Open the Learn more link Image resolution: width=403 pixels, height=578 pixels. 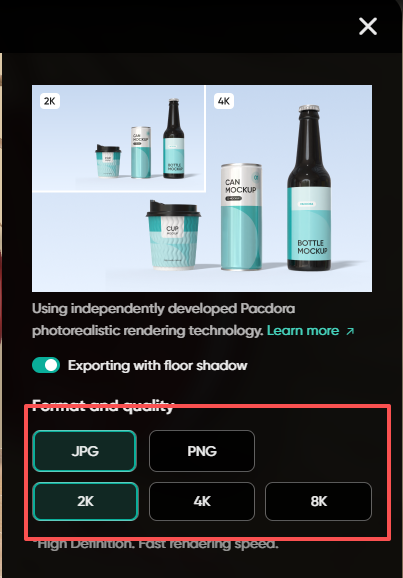pos(303,331)
